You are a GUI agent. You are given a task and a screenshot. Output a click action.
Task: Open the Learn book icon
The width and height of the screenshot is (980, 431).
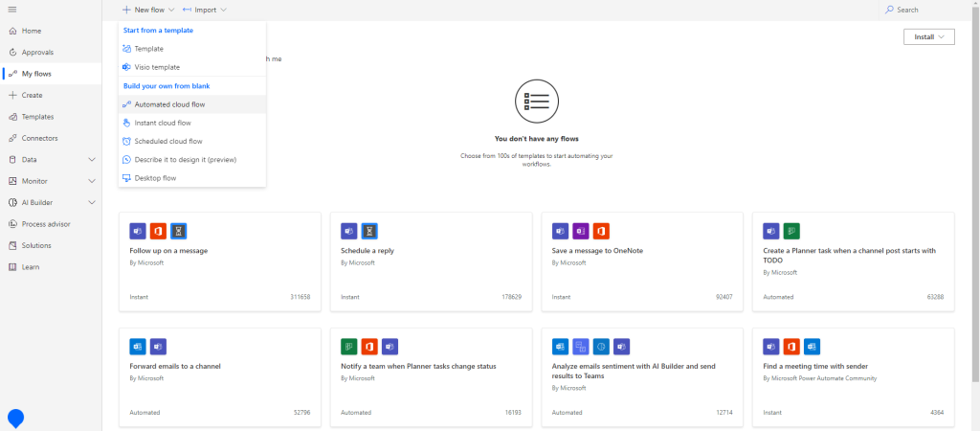[12, 267]
